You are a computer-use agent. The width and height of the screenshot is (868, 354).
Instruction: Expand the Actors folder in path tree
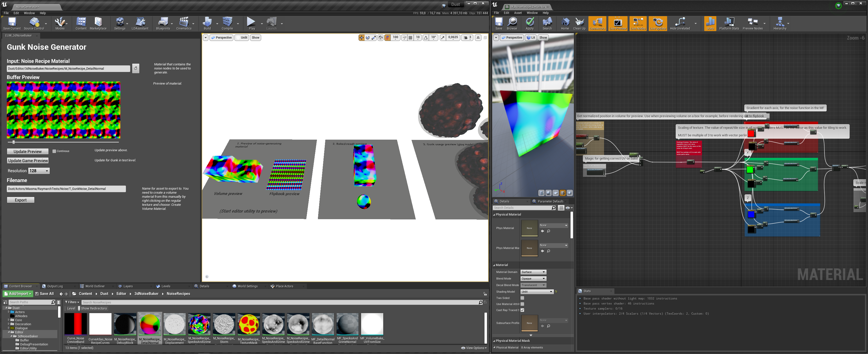9,312
